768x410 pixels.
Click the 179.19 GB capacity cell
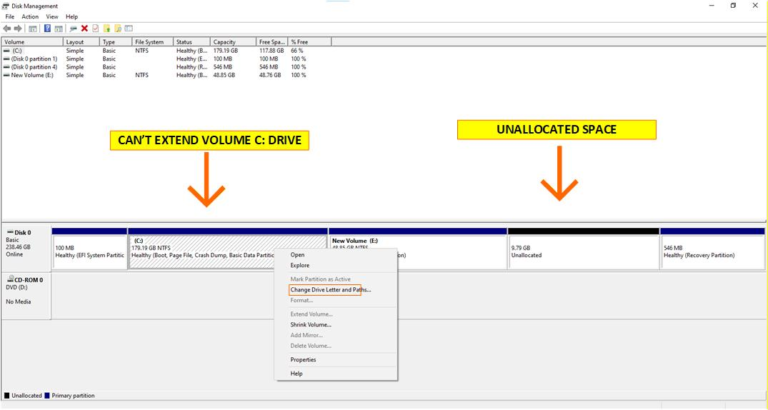pos(225,51)
